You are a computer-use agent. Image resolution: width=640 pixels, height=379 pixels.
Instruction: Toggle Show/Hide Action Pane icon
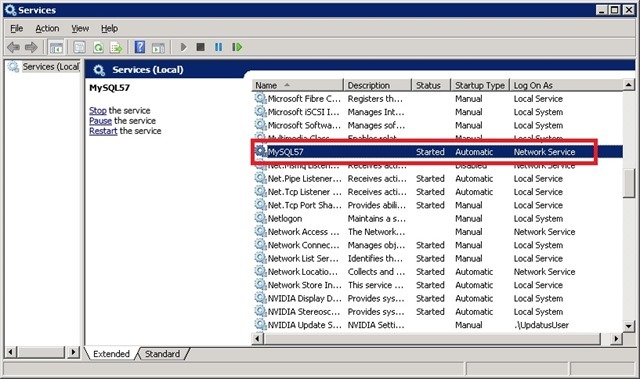click(158, 48)
